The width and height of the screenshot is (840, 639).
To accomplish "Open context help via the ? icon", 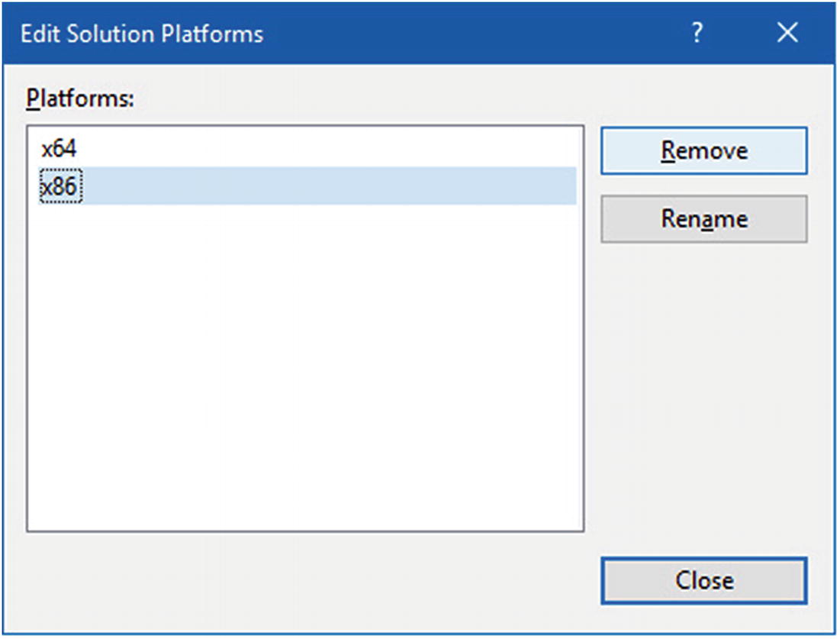I will [x=697, y=34].
